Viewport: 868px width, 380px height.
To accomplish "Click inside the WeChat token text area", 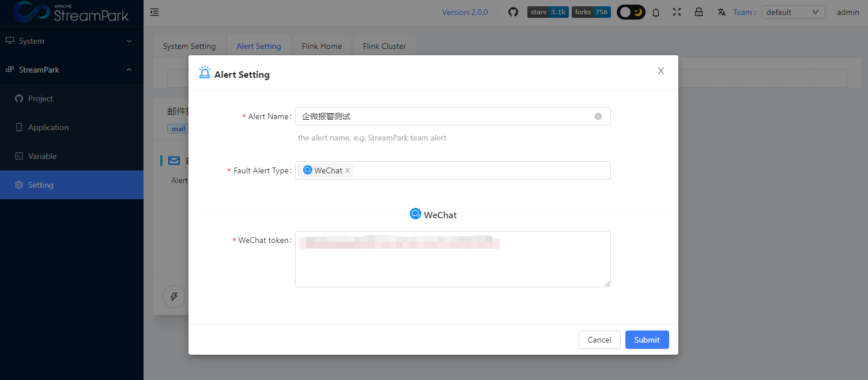I will pyautogui.click(x=452, y=266).
